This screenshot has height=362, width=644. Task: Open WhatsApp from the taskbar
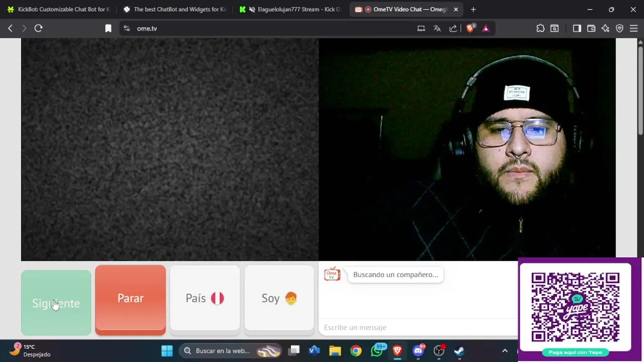[x=377, y=351]
